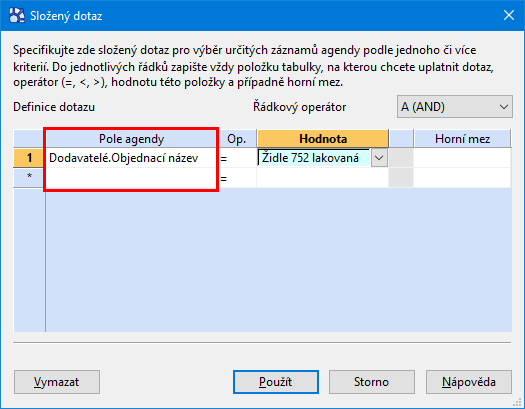
Task: Open the Řádkový operátor A (AND) dropdown
Action: tap(455, 107)
